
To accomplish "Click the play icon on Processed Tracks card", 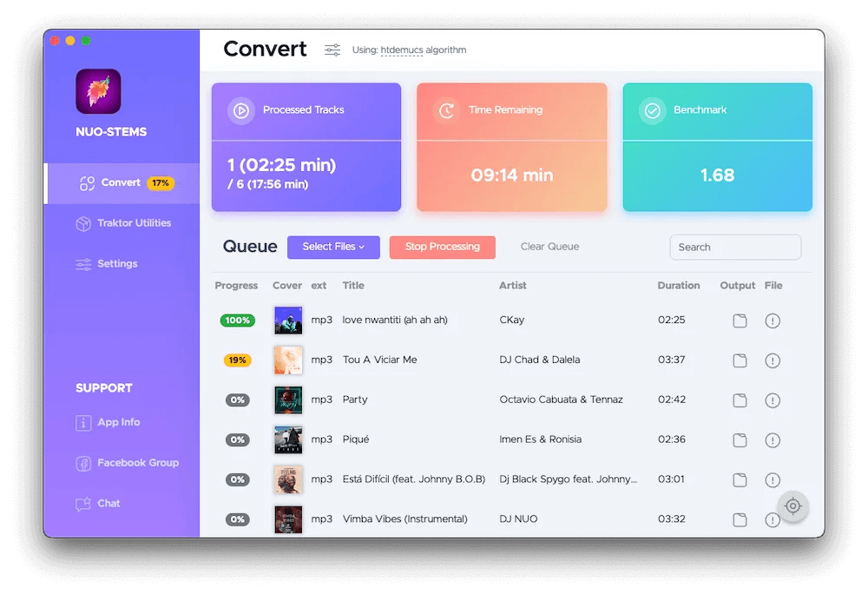I will pyautogui.click(x=240, y=110).
